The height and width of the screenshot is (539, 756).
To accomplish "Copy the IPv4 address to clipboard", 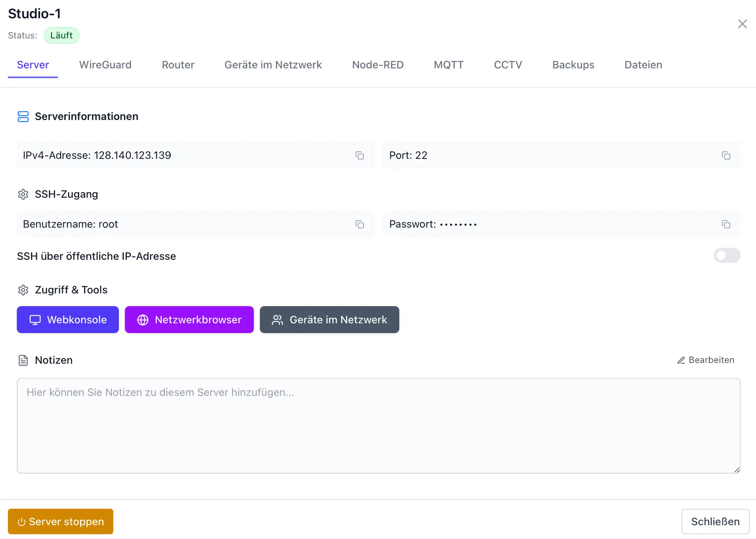I will point(359,156).
